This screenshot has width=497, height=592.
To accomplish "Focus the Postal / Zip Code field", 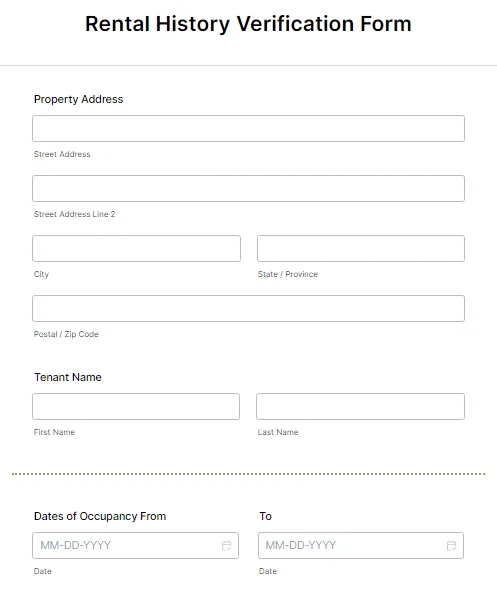I will click(248, 308).
